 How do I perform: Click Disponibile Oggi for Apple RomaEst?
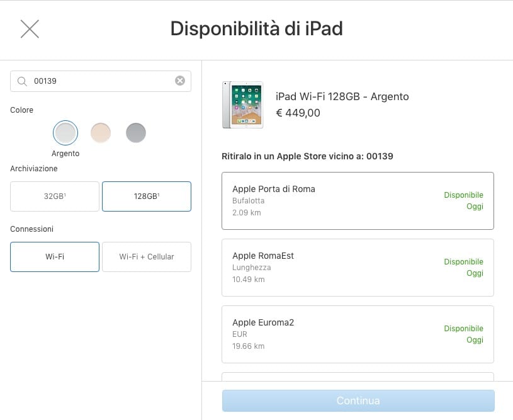463,268
